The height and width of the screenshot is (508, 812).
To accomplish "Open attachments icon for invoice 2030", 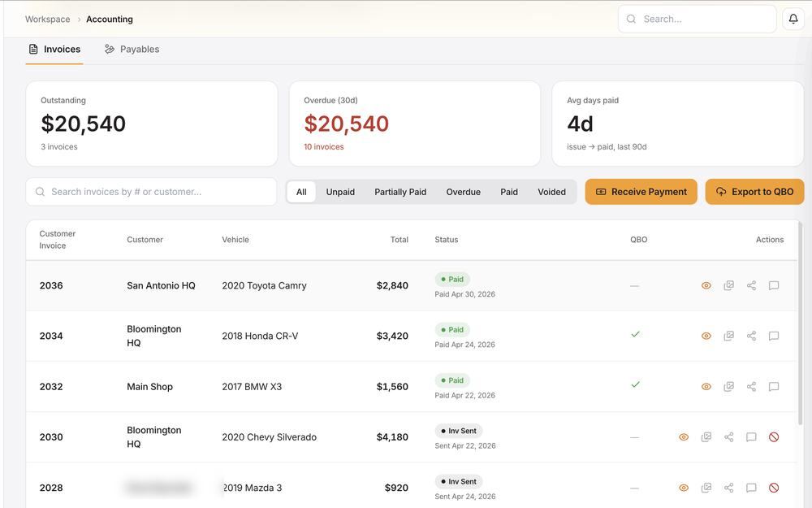I will [706, 437].
